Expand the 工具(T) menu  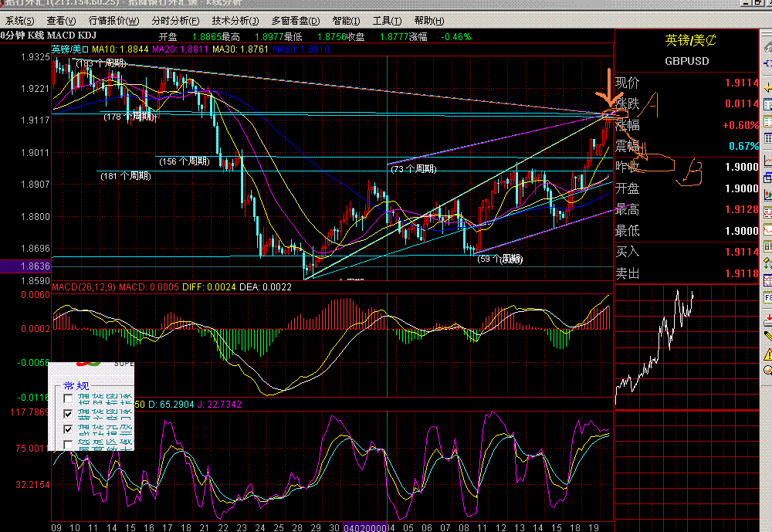[x=387, y=21]
